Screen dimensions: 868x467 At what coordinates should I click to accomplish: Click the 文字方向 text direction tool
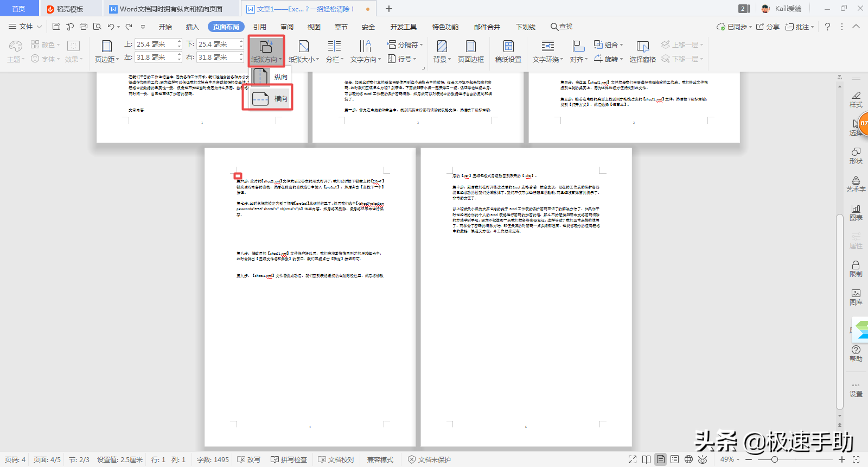point(366,52)
